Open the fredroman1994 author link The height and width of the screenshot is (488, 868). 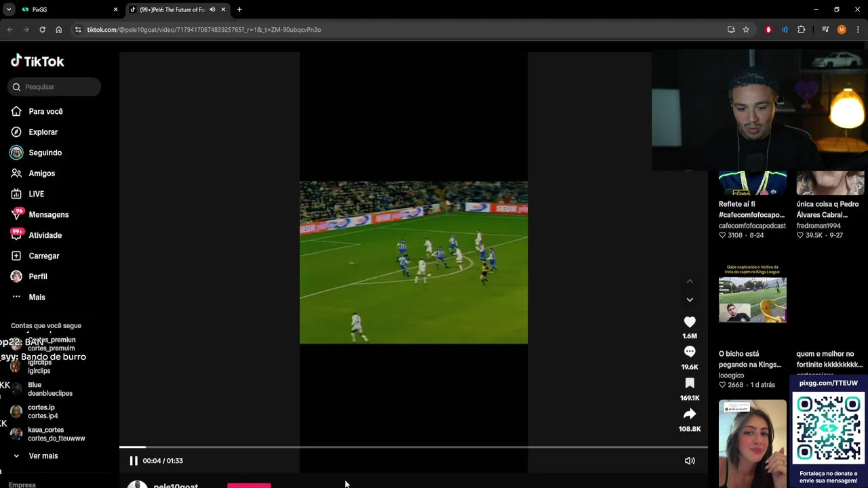pyautogui.click(x=818, y=226)
